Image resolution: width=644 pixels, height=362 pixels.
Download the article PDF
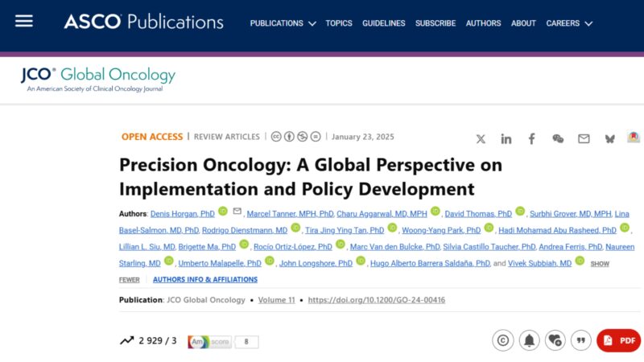pos(619,340)
